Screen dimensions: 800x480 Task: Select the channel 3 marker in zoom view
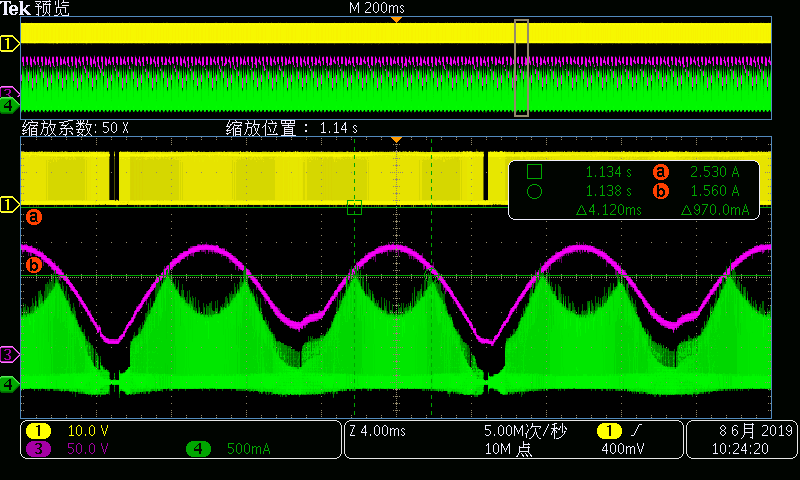(9, 354)
